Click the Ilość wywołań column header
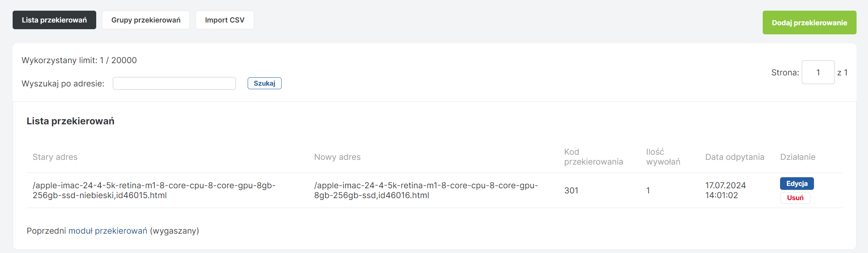The height and width of the screenshot is (253, 868). [x=663, y=157]
